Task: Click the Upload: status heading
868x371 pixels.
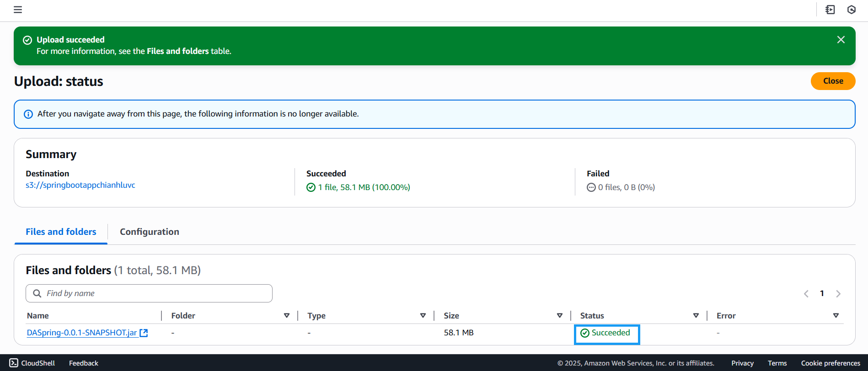Action: pyautogui.click(x=59, y=81)
